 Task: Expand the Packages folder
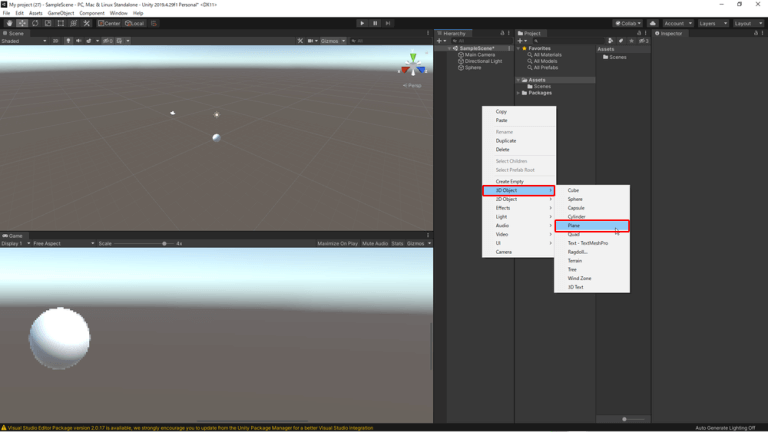click(x=519, y=93)
